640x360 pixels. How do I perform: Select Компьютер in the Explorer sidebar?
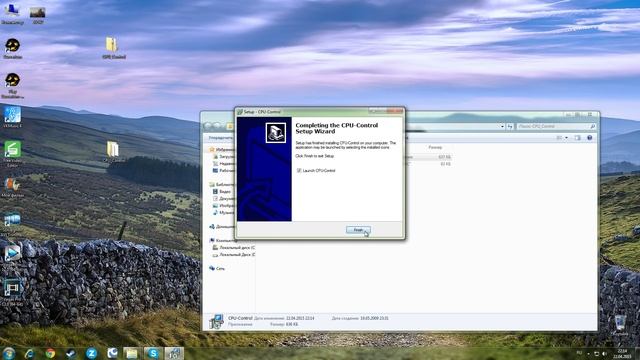click(x=223, y=240)
